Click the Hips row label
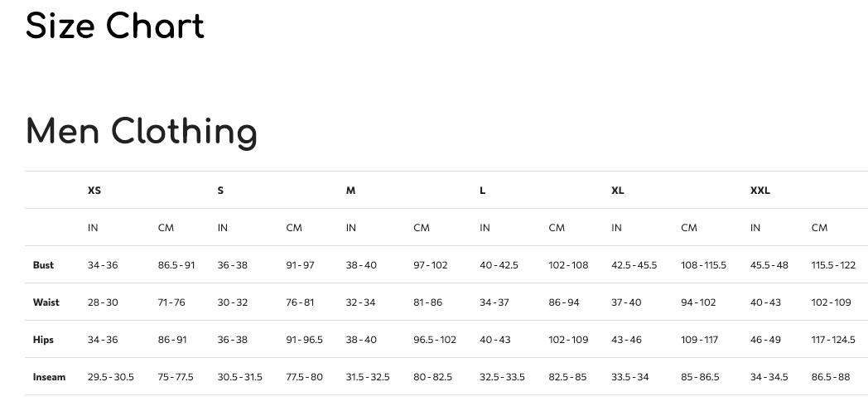868x411 pixels. tap(43, 340)
